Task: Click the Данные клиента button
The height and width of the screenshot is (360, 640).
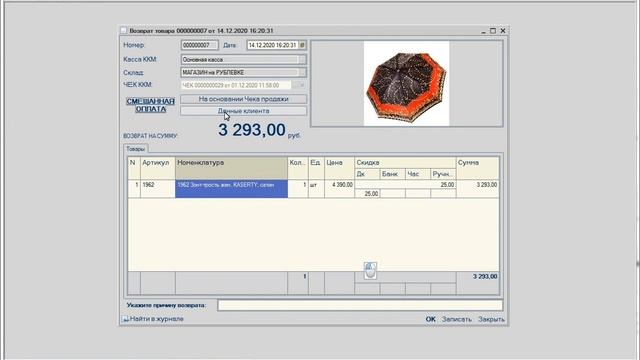Action: tap(243, 111)
